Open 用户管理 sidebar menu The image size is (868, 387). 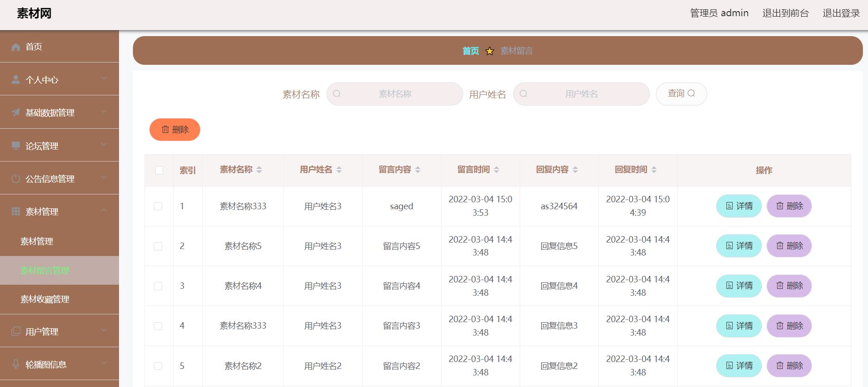pyautogui.click(x=59, y=331)
